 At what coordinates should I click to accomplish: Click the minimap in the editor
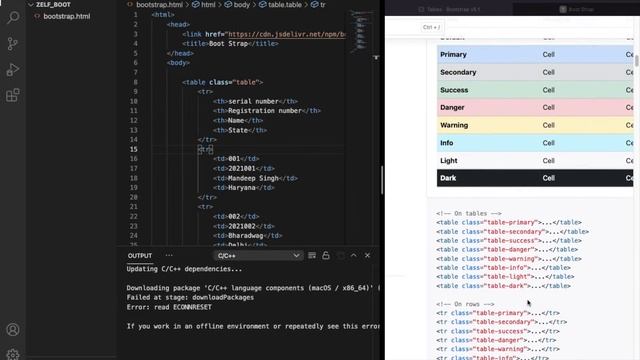361,31
